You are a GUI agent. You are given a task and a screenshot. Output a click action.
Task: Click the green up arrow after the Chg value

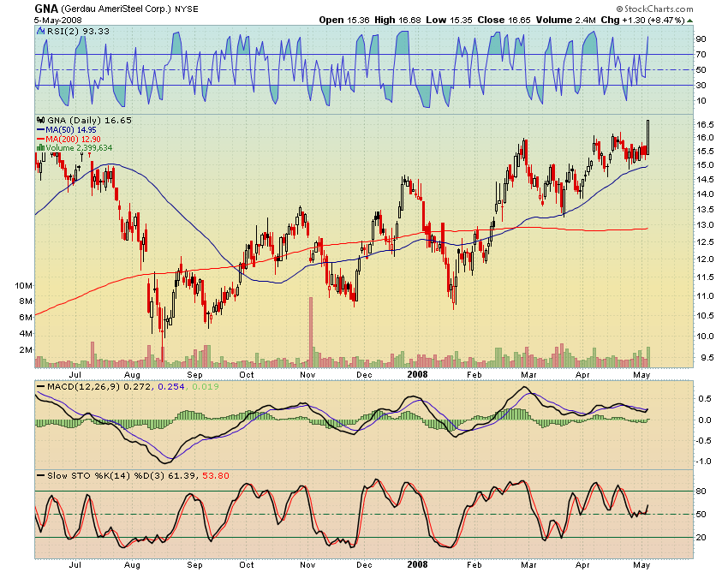tap(690, 21)
